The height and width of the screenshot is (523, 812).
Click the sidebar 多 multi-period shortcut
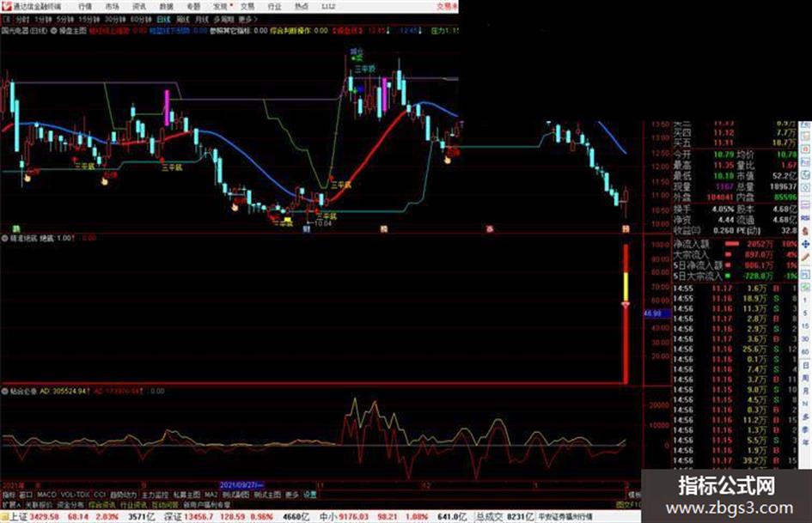(x=805, y=417)
